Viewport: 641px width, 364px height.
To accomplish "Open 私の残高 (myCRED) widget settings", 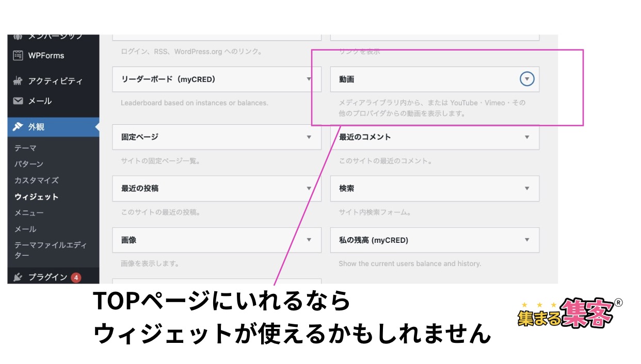I will [x=526, y=240].
